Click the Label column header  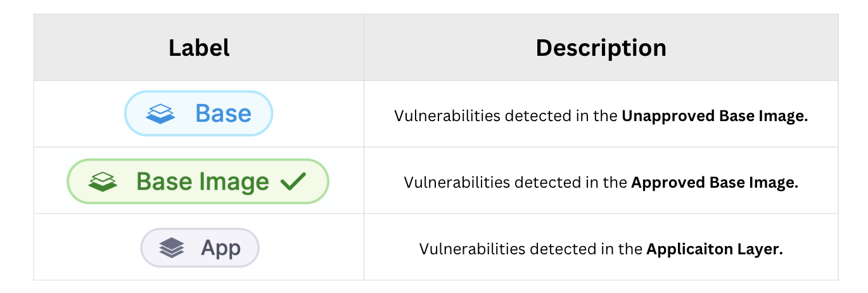tap(198, 48)
